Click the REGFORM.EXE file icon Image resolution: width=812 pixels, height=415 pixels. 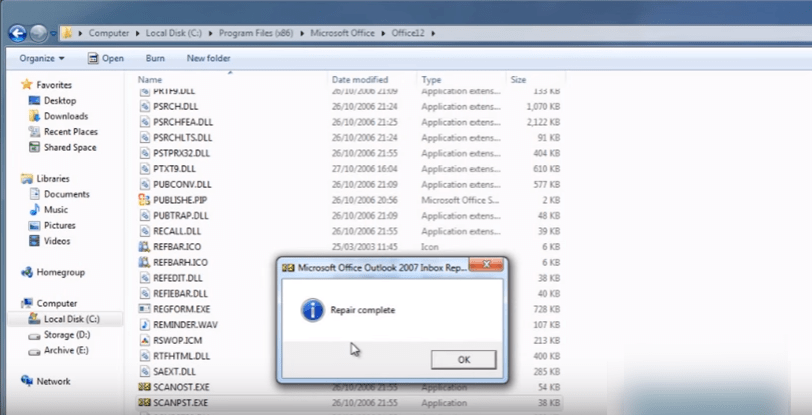coord(144,309)
